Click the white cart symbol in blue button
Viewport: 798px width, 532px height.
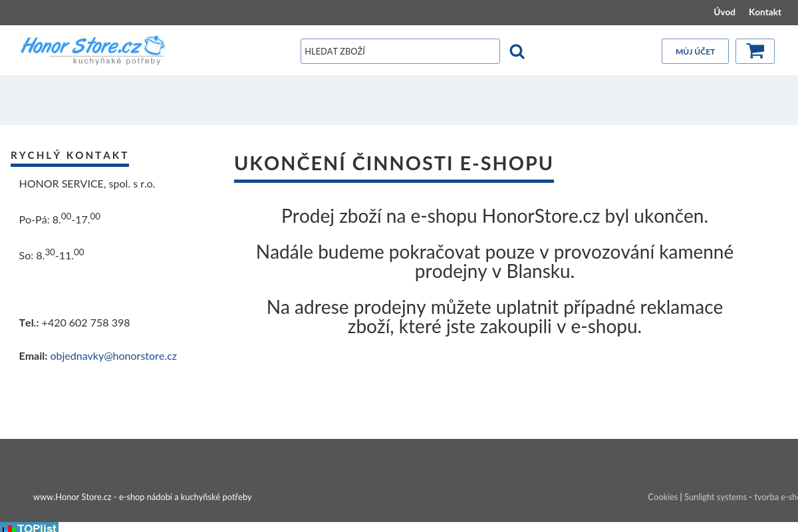pyautogui.click(x=755, y=51)
